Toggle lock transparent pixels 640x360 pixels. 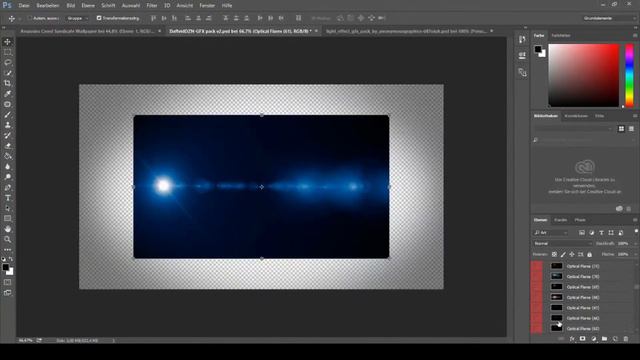click(x=554, y=254)
